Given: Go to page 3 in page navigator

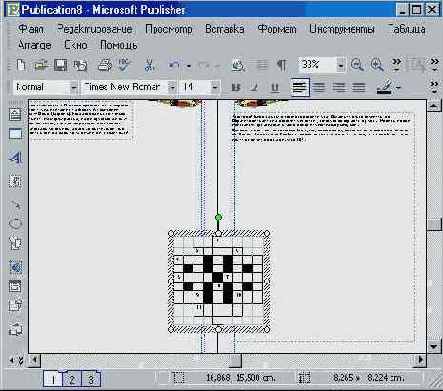Looking at the screenshot, I should (x=91, y=379).
